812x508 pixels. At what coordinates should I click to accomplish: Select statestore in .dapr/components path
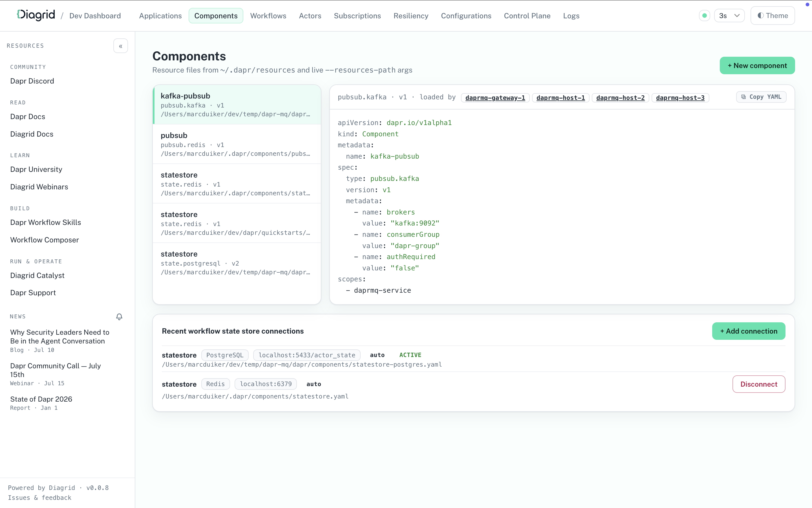237,183
